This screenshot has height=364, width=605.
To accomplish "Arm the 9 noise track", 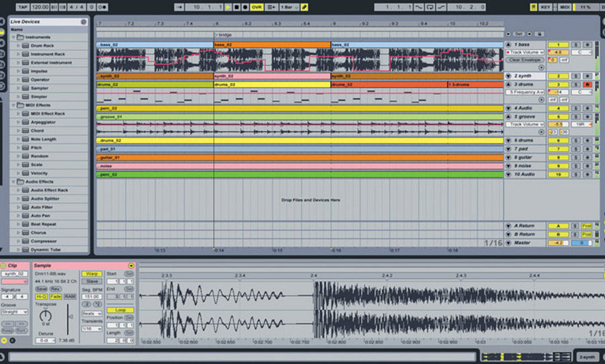I will pyautogui.click(x=588, y=166).
